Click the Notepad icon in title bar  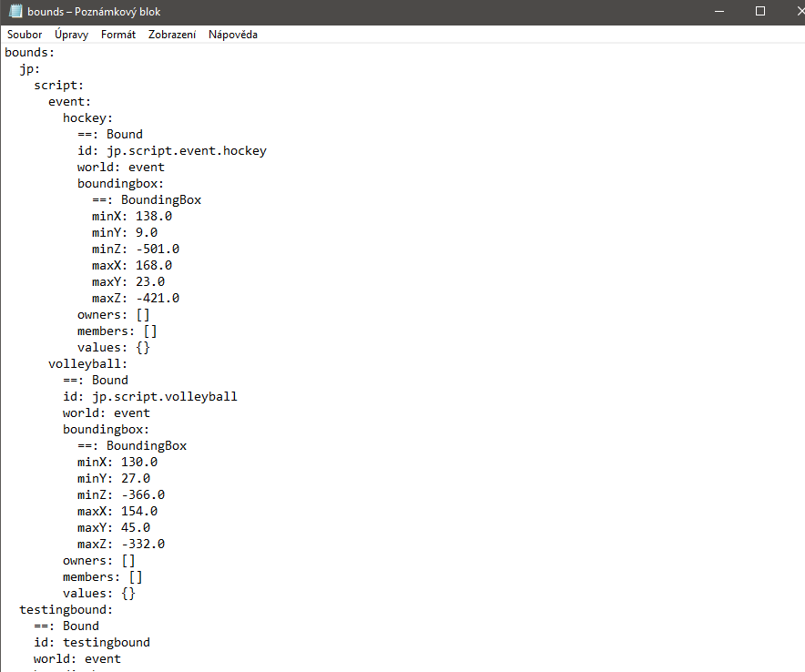click(15, 11)
